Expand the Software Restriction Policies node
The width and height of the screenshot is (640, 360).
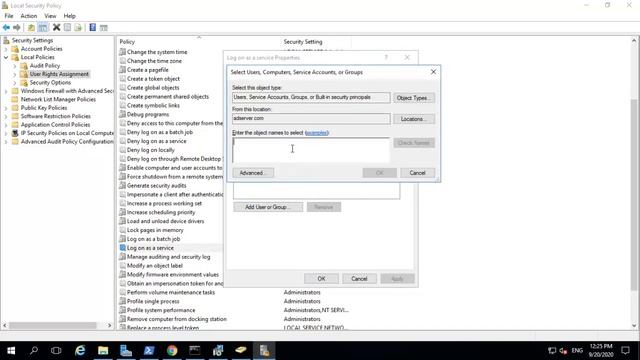point(6,116)
